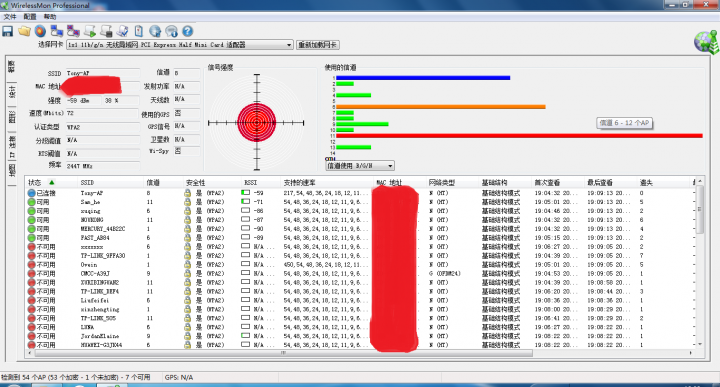Click the clipboard toolbar icon
The height and width of the screenshot is (387, 720).
click(x=139, y=31)
